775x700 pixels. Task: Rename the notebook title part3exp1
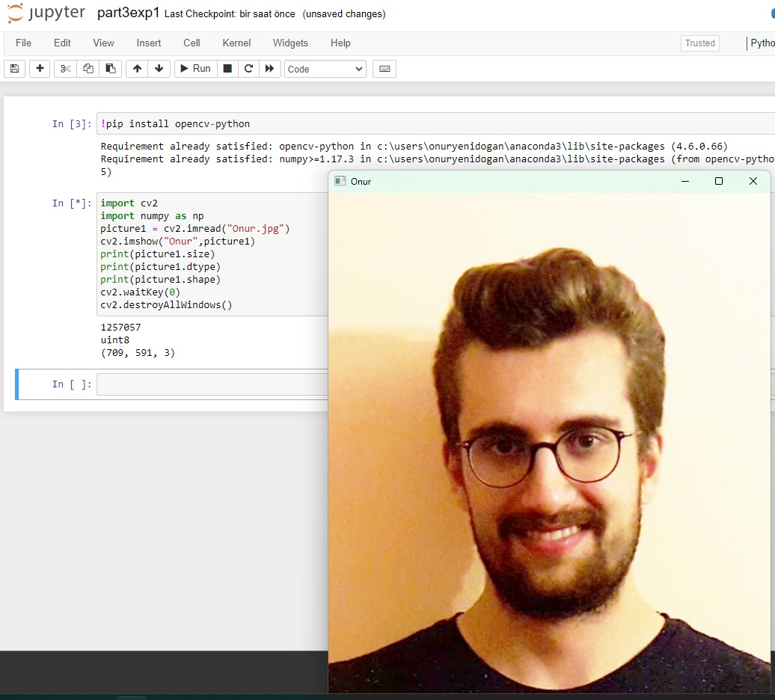pos(128,13)
